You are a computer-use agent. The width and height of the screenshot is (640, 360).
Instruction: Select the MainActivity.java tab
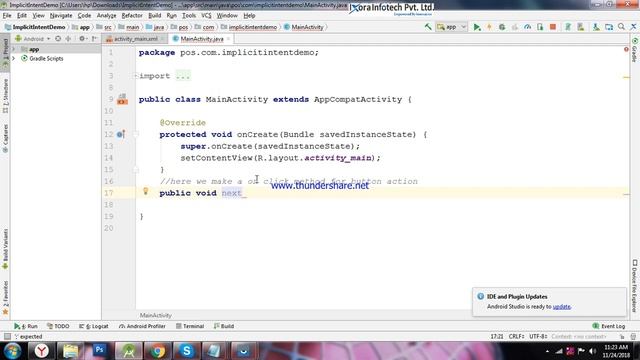[202, 39]
